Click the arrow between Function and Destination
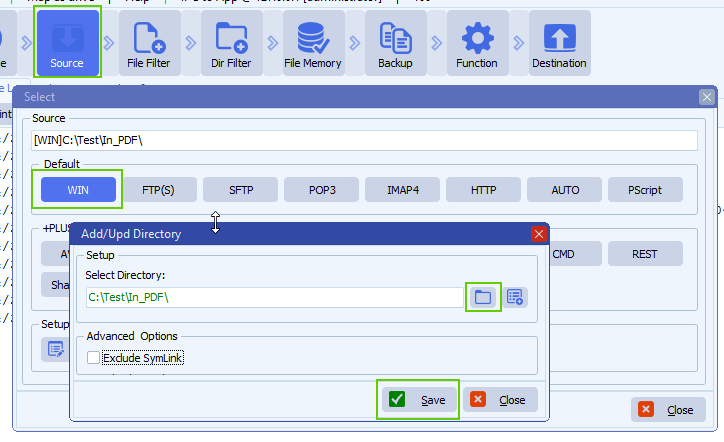The height and width of the screenshot is (442, 724). (519, 43)
